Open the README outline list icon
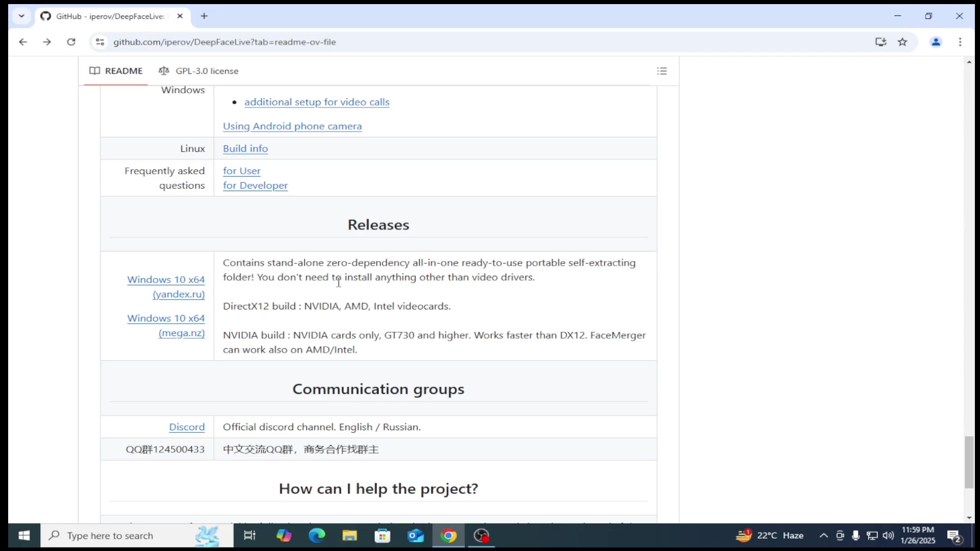Image resolution: width=980 pixels, height=551 pixels. coord(662,71)
